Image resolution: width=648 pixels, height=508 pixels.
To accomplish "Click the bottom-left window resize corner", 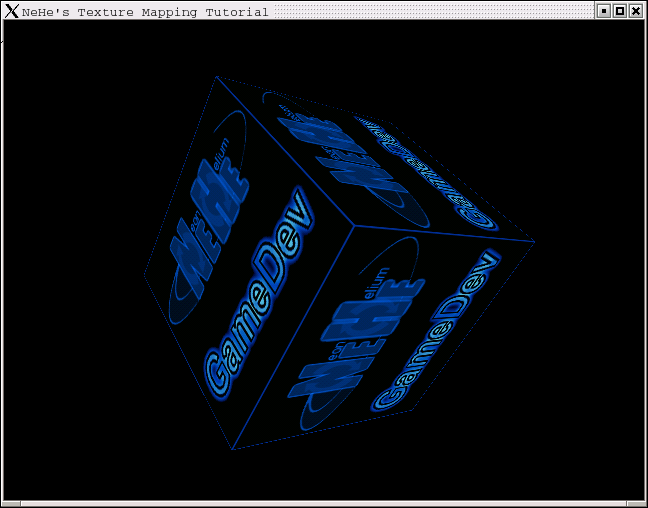I will point(11,504).
